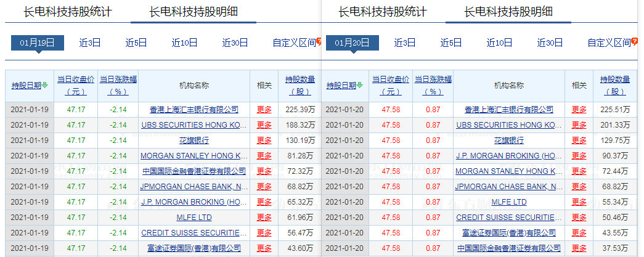
Task: Sort right table by 当日涨跌幅 header
Action: click(x=433, y=86)
